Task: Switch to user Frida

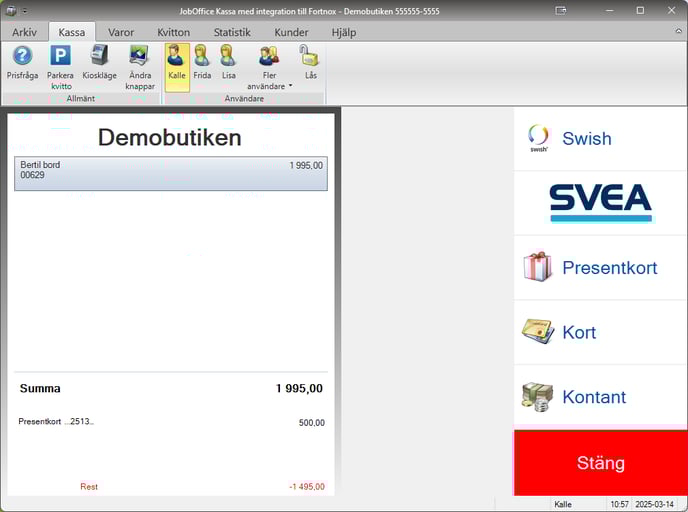Action: coord(202,63)
